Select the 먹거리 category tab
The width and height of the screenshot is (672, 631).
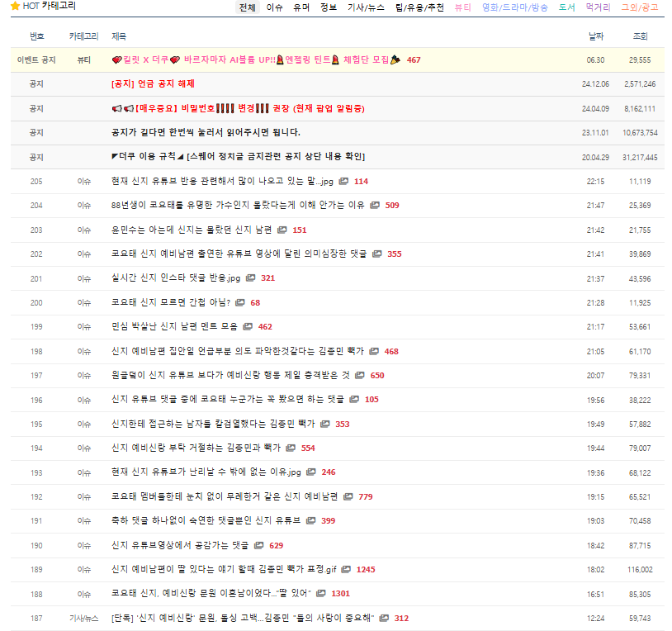click(598, 7)
